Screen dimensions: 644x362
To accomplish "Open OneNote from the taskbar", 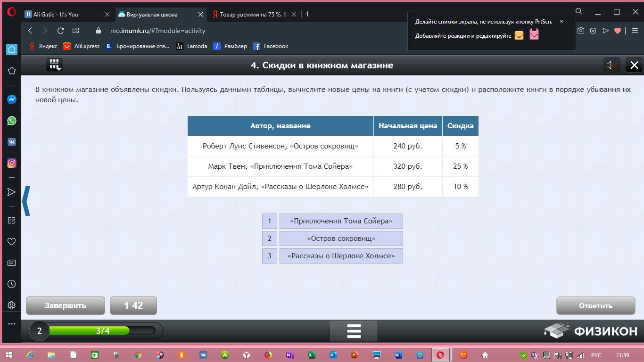I will pos(289,355).
